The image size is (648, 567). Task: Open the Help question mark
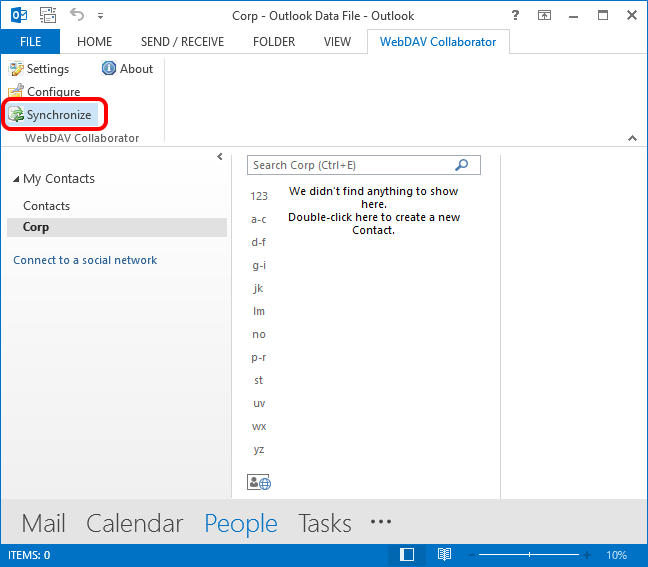click(x=515, y=15)
